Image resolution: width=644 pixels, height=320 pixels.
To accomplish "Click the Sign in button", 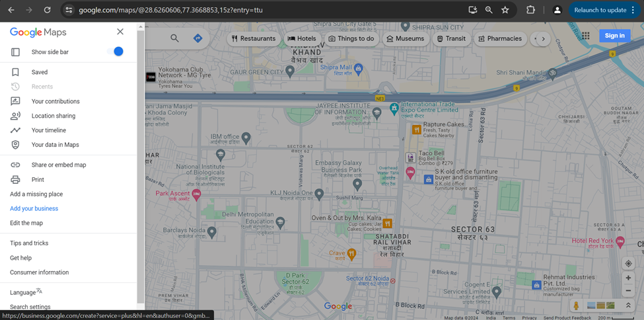I will (x=614, y=36).
